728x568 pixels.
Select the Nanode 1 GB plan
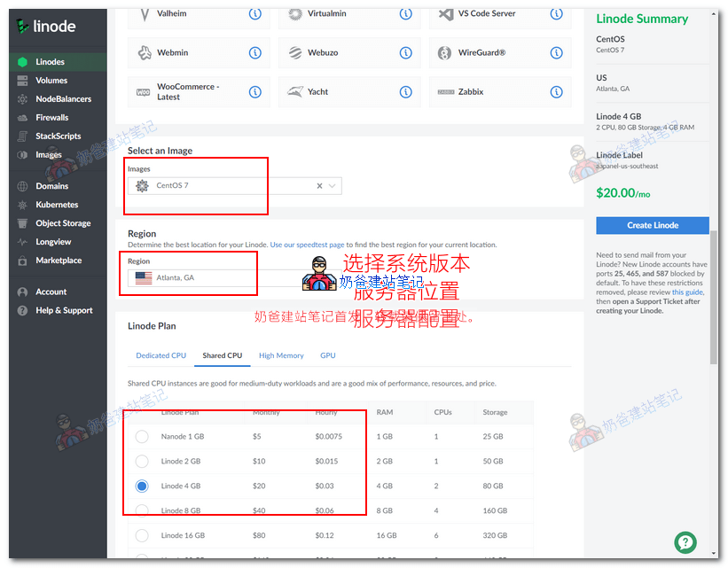click(x=142, y=437)
